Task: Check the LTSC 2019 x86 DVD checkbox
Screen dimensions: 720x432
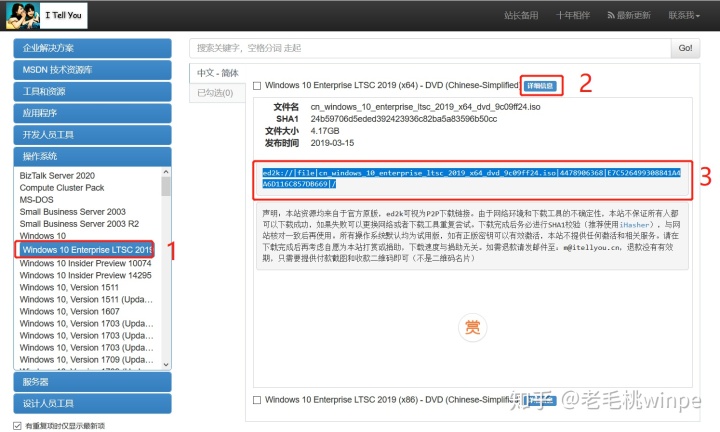Action: click(257, 400)
